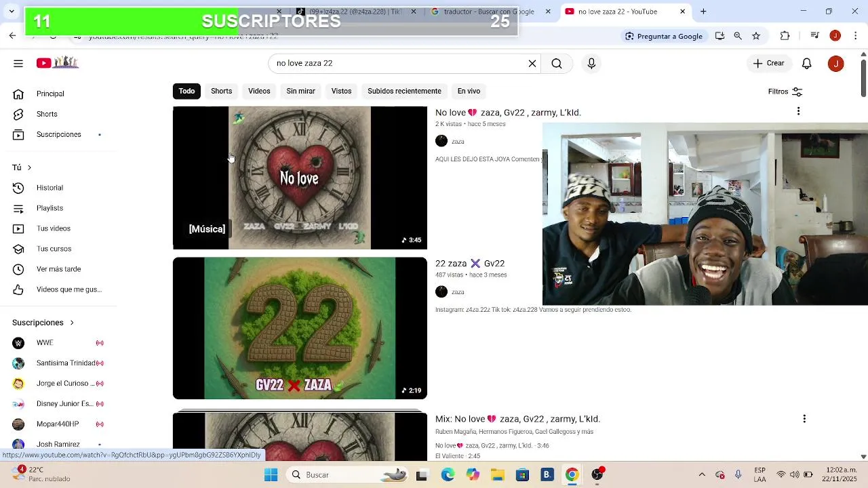Viewport: 868px width, 488px height.
Task: Select the Todo filter chip
Action: click(x=186, y=91)
